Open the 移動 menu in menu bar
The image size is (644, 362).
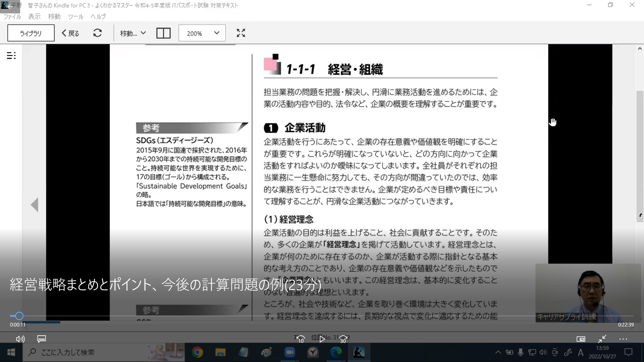[x=54, y=16]
